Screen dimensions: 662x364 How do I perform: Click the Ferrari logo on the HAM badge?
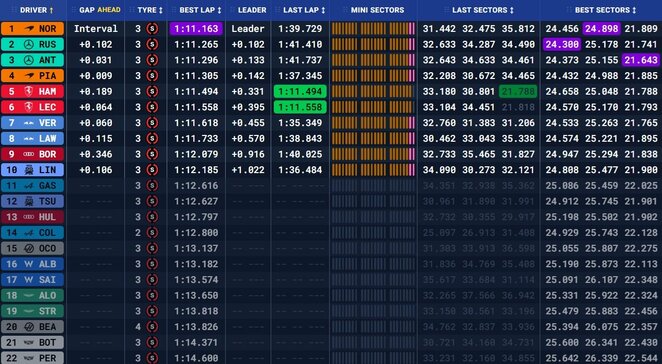pos(29,91)
